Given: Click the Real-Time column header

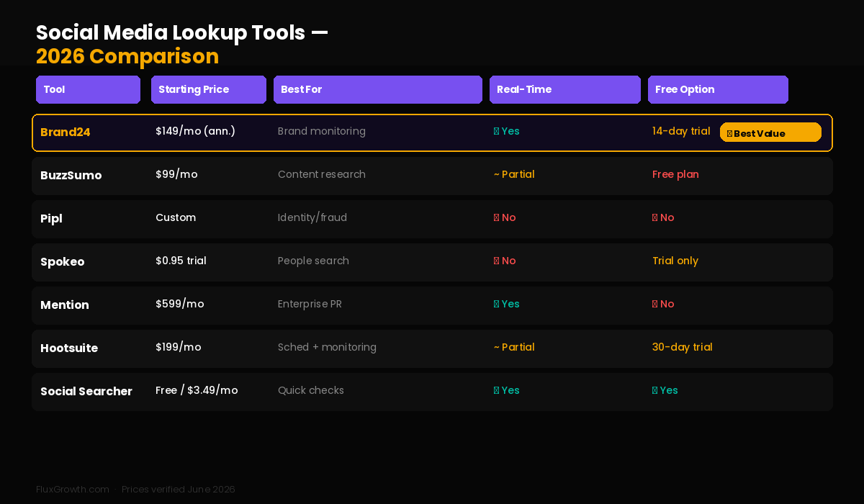Looking at the screenshot, I should click(565, 89).
